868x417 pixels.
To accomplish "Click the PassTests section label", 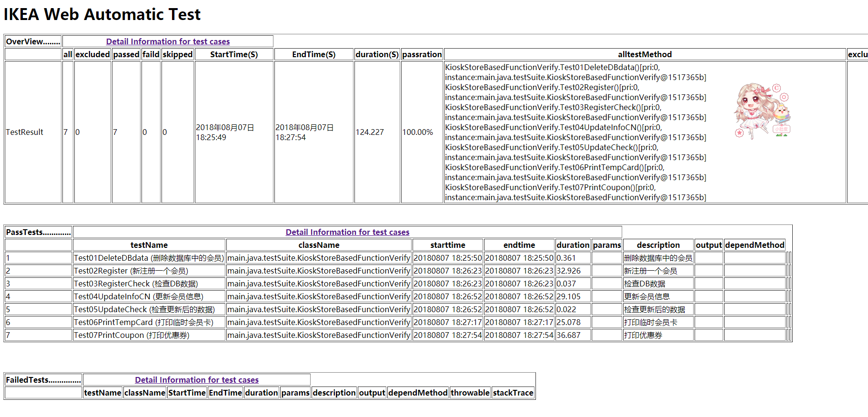I will 38,232.
